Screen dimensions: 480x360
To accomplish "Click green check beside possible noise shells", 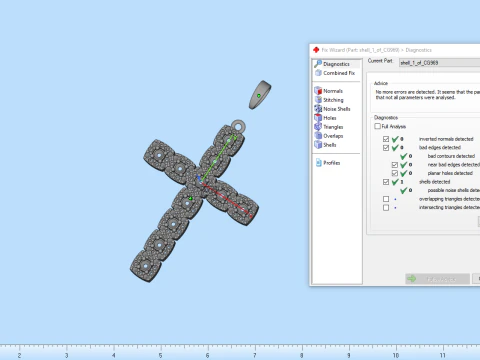I will point(404,190).
